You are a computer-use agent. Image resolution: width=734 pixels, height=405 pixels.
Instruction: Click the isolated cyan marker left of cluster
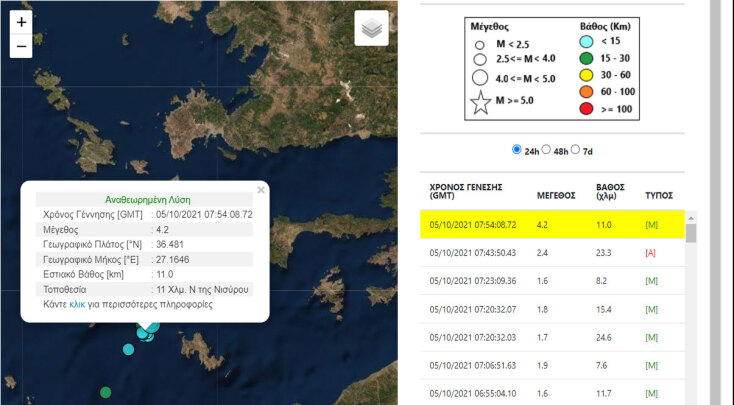coord(128,349)
